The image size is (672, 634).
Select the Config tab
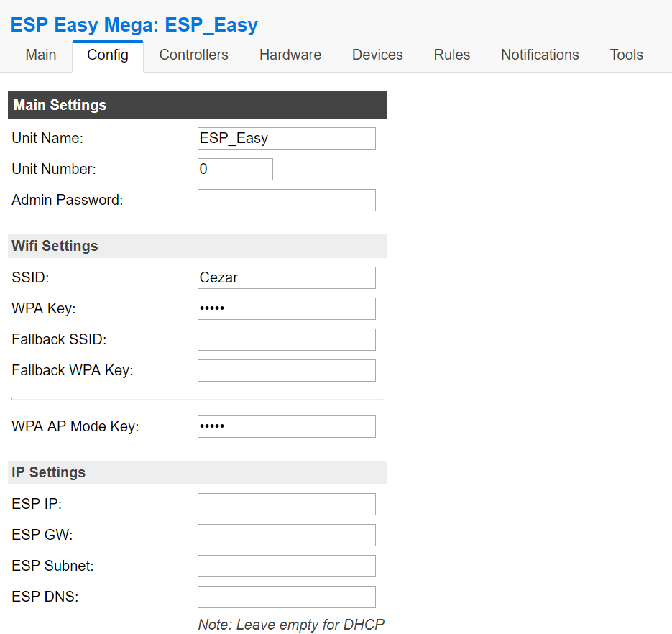(108, 55)
